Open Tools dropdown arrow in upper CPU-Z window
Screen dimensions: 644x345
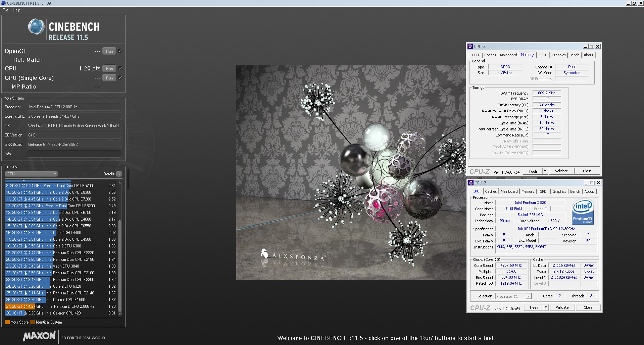pos(545,171)
